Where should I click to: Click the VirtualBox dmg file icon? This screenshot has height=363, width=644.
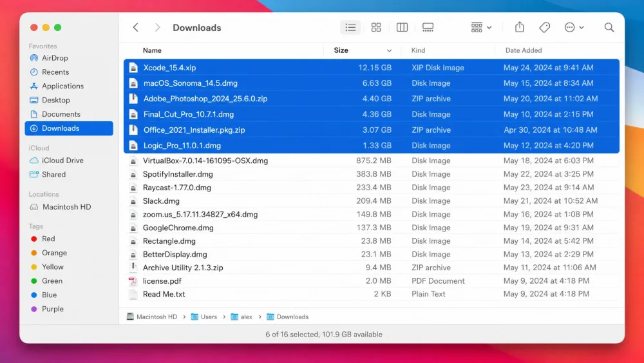[x=133, y=161]
